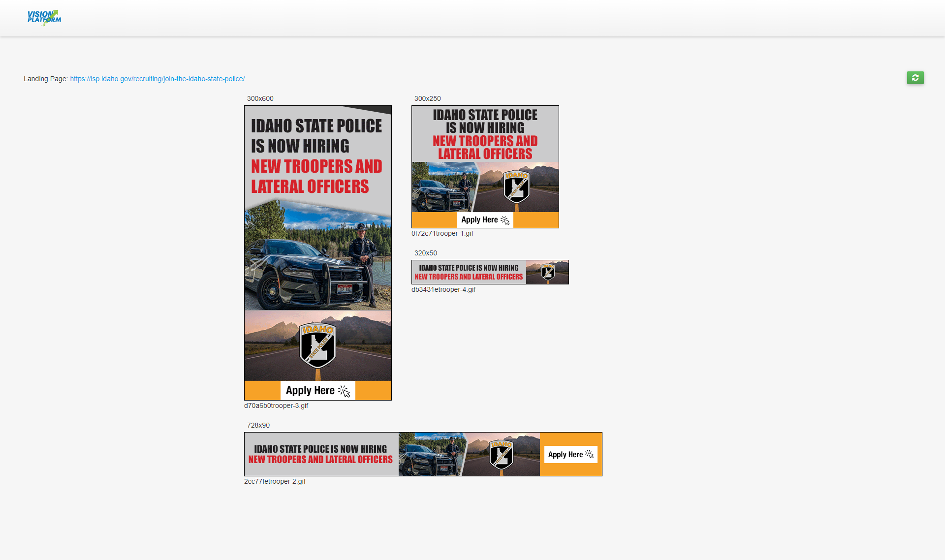Click the Idaho shield badge in 300x250 ad
Screen dimensions: 945x560
tap(516, 187)
